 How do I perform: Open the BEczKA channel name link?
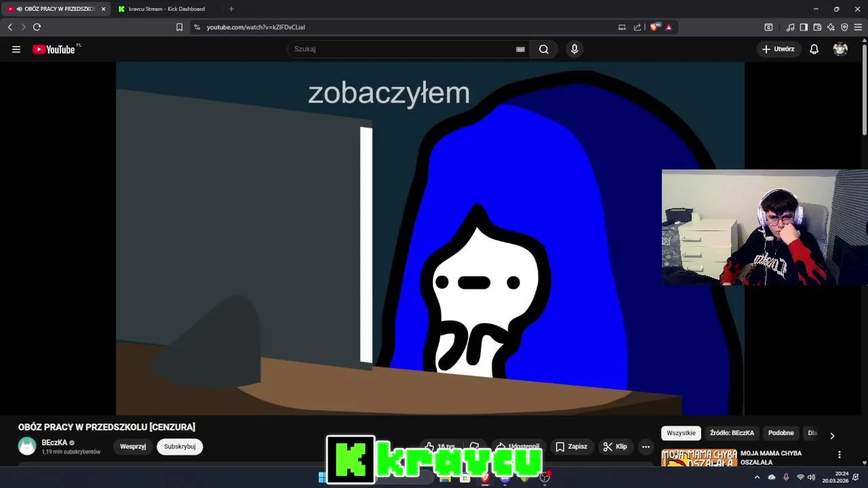click(54, 443)
